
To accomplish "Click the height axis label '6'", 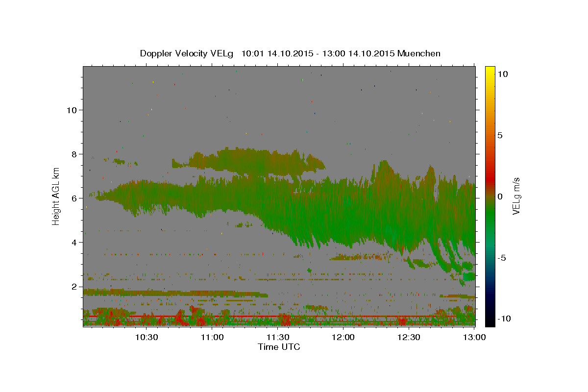I will [73, 198].
